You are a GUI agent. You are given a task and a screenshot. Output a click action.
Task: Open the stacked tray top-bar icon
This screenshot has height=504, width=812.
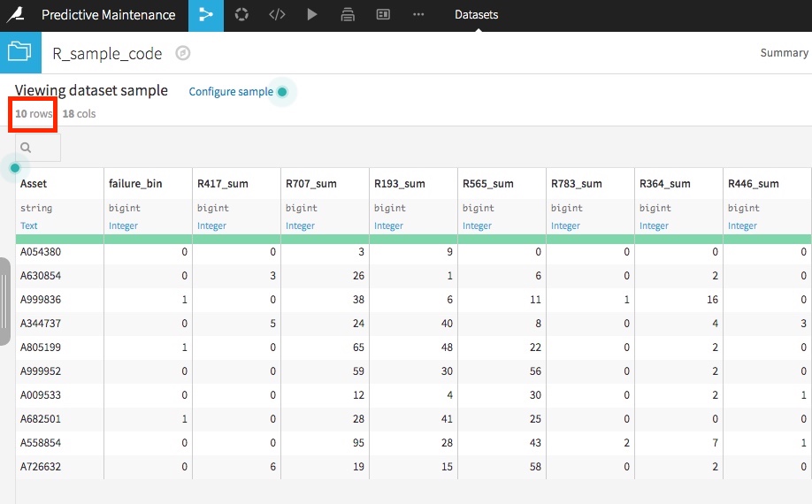point(348,14)
